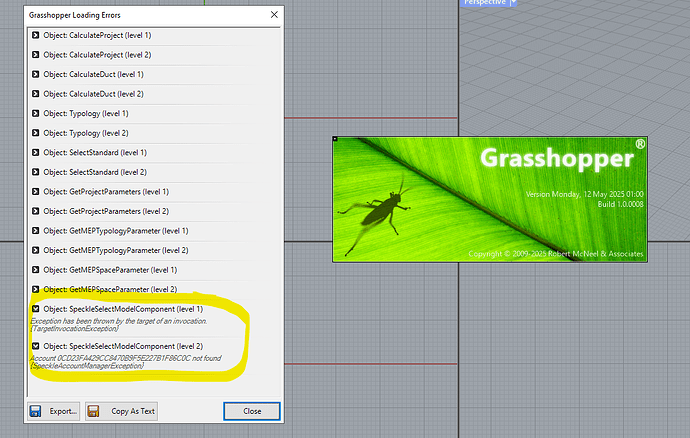The image size is (690, 438).
Task: Select 'Object: CalculateProject (level 2)' text
Action: pos(97,55)
